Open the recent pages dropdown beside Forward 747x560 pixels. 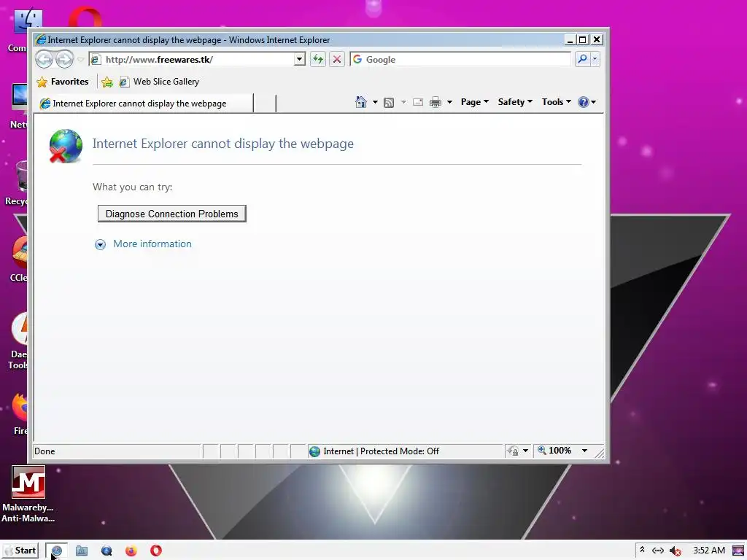click(80, 60)
